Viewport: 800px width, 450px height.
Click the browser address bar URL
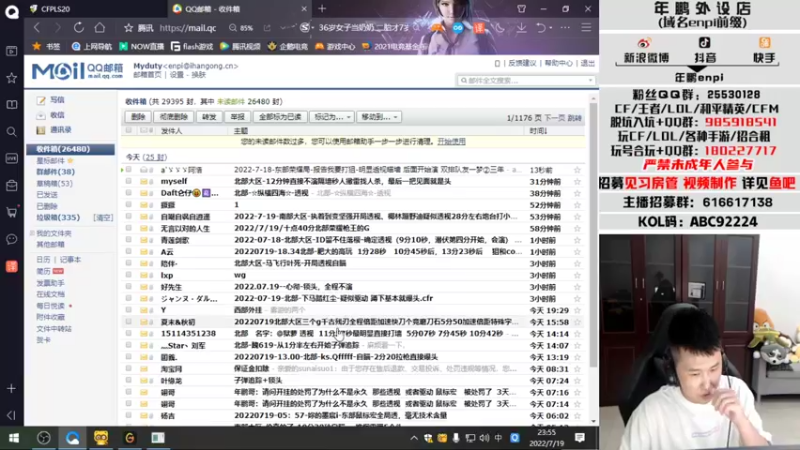coord(188,28)
